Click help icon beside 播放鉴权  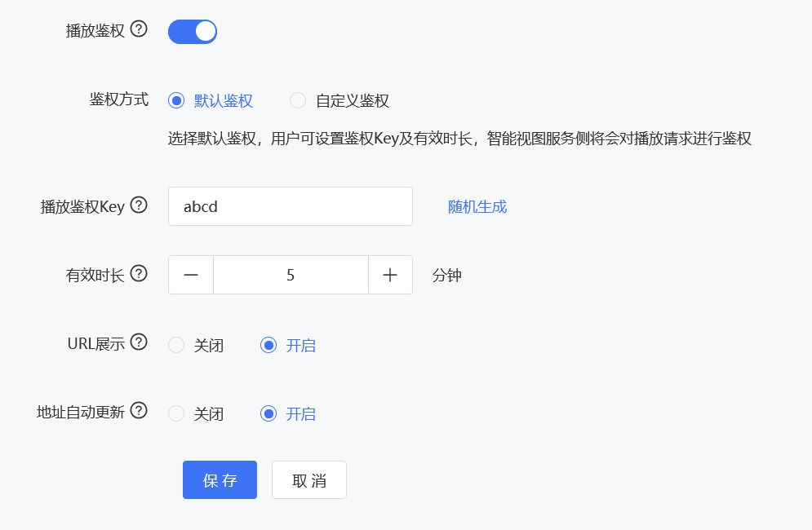[139, 30]
